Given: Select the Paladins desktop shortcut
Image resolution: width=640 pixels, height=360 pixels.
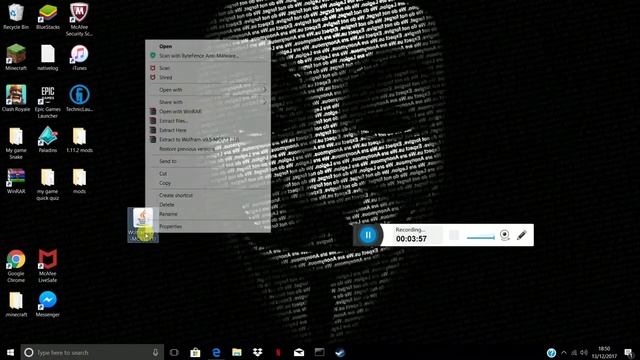Looking at the screenshot, I should pos(48,140).
